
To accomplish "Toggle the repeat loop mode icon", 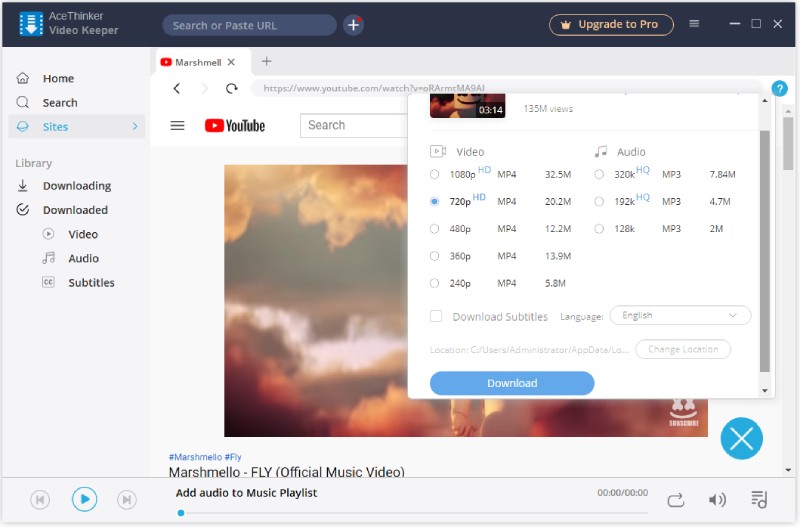I will point(676,500).
